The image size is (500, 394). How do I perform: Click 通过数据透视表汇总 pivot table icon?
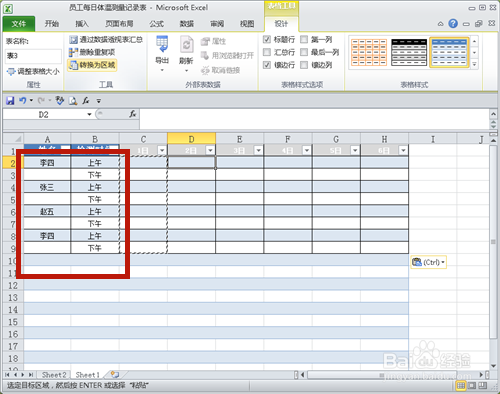pos(73,40)
